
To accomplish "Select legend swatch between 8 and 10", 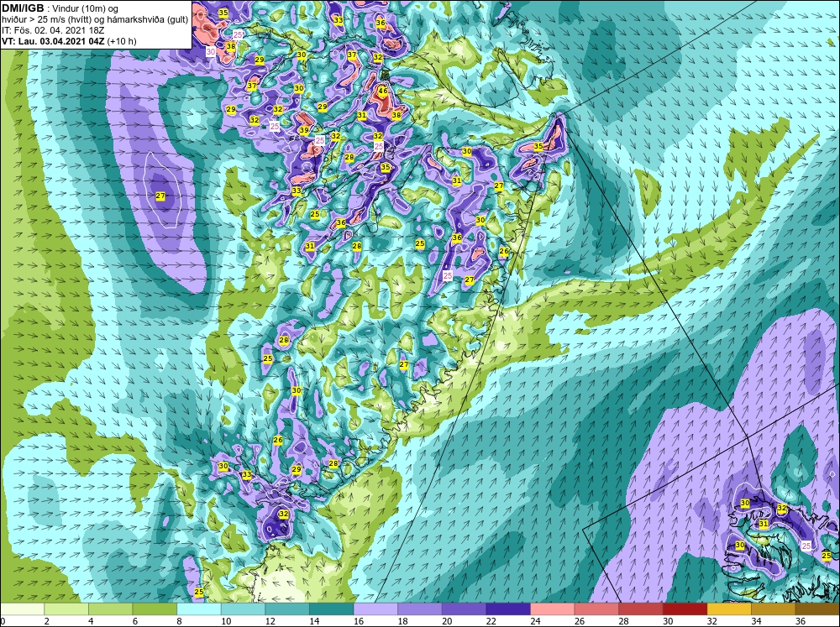I will [x=199, y=609].
